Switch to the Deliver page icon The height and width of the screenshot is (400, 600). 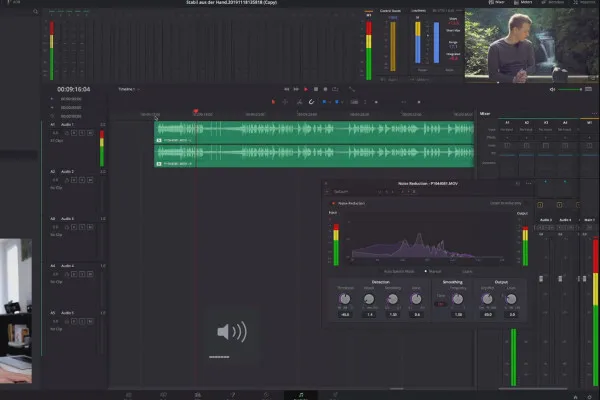335,395
